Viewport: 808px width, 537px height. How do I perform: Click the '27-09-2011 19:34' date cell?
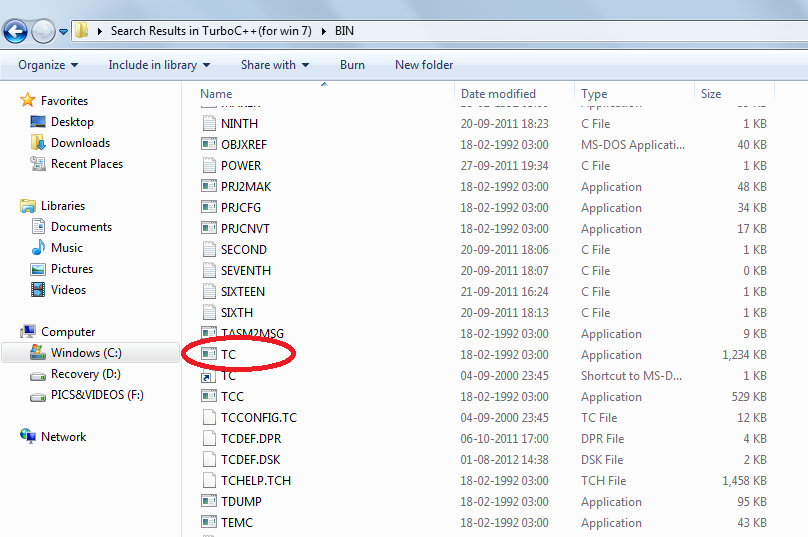[504, 166]
